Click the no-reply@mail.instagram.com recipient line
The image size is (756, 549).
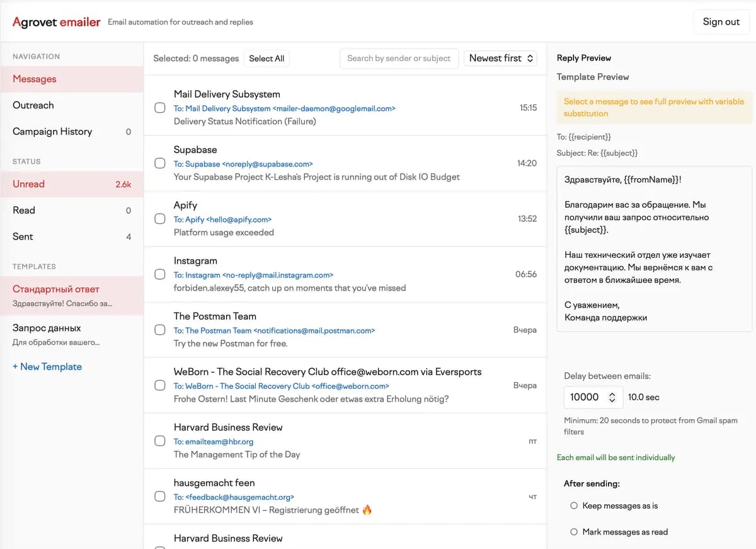tap(253, 275)
